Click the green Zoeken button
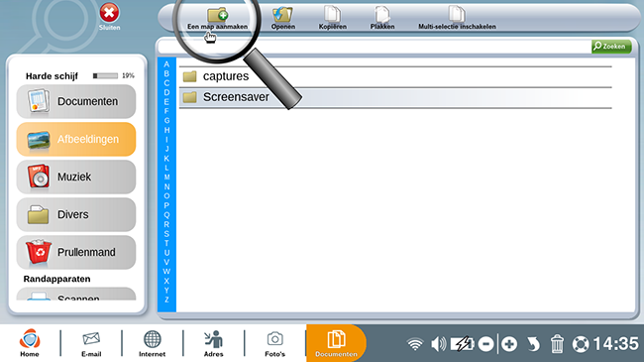 pos(611,46)
